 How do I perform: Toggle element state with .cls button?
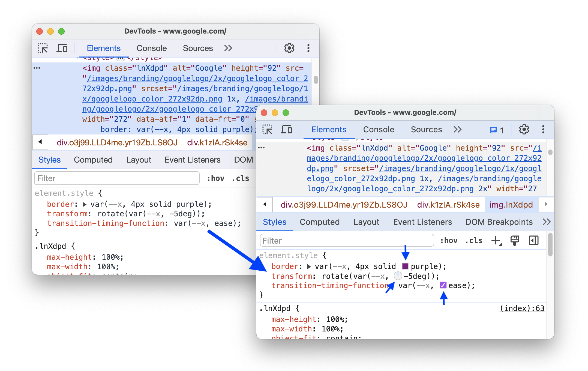click(x=476, y=240)
